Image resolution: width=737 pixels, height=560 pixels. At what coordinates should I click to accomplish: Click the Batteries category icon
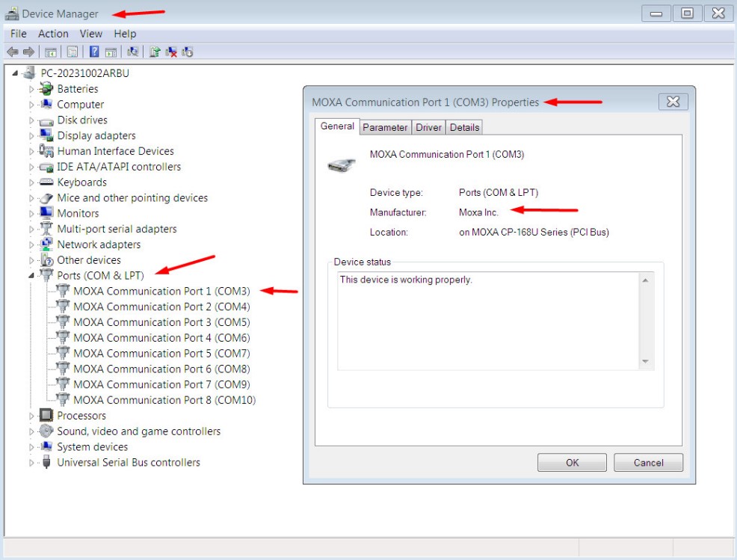pyautogui.click(x=46, y=88)
